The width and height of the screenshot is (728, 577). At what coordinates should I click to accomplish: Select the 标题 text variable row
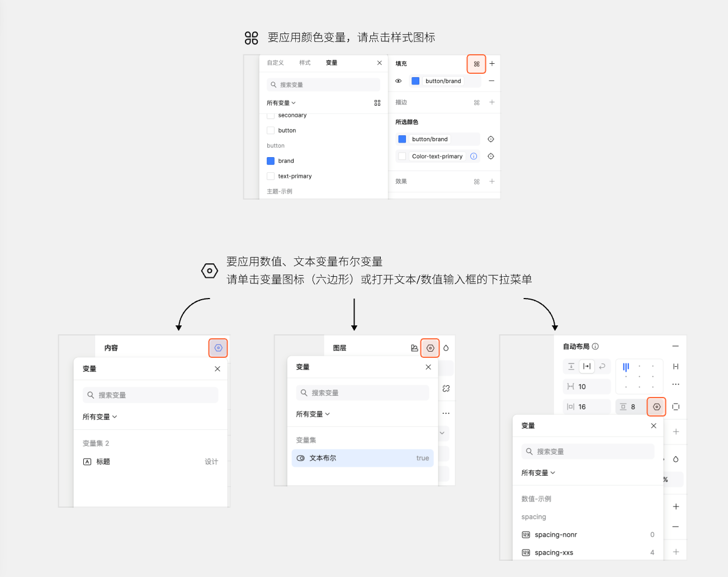click(150, 462)
